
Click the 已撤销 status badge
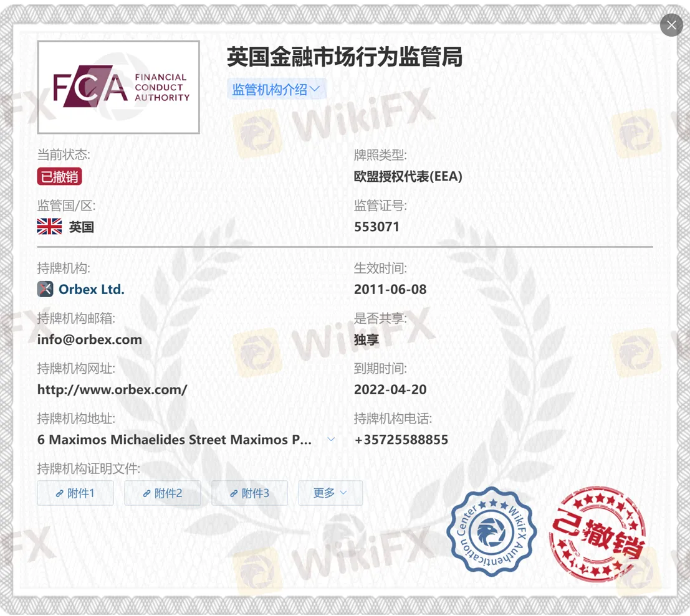(x=59, y=177)
